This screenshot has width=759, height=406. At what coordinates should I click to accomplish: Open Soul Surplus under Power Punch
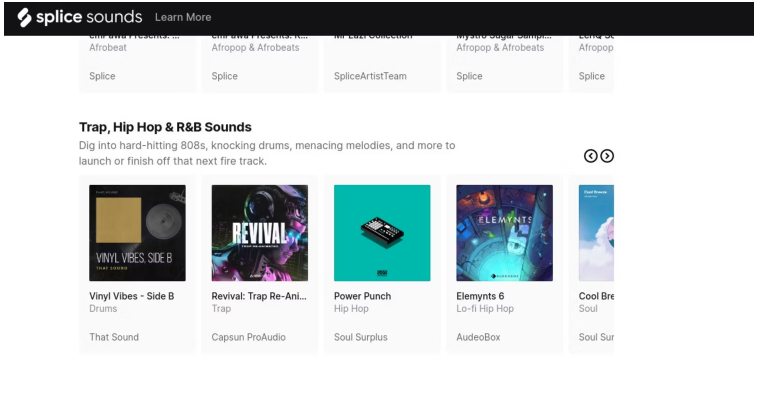pyautogui.click(x=361, y=337)
